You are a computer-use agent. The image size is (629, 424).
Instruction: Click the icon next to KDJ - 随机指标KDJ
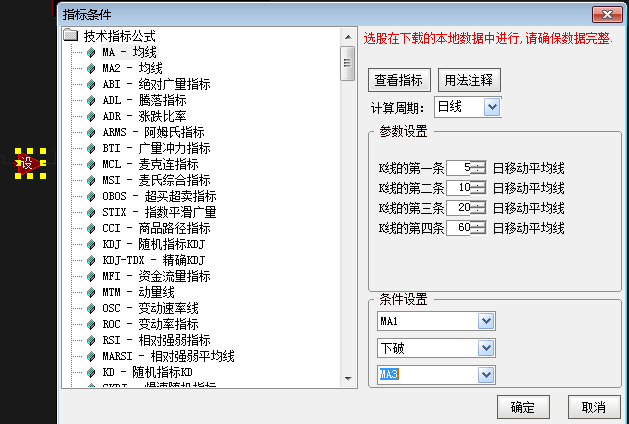tap(92, 244)
